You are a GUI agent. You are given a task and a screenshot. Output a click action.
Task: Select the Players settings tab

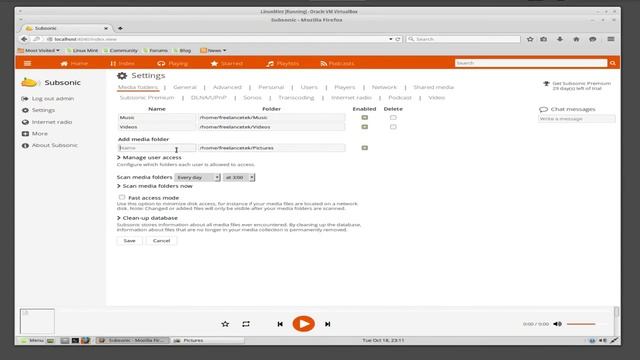344,87
